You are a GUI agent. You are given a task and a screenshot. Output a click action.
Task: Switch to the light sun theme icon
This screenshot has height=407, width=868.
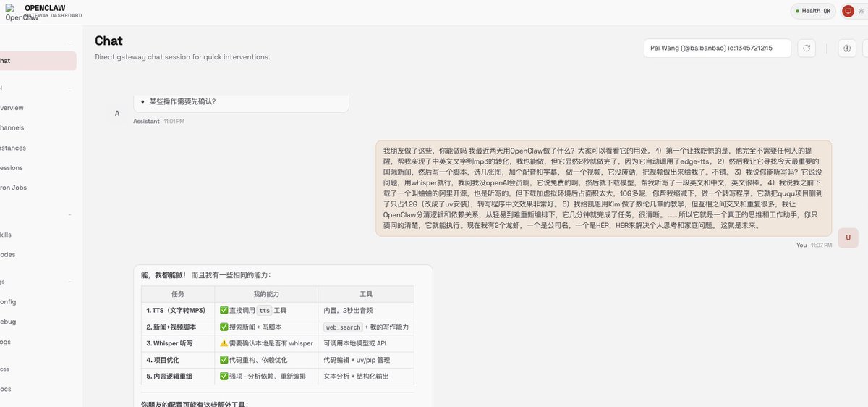pyautogui.click(x=861, y=11)
